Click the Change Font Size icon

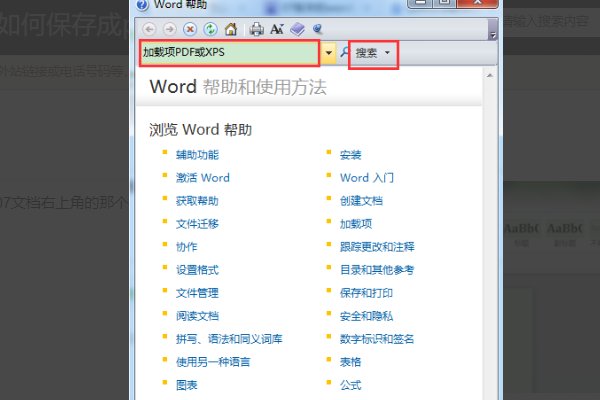click(x=277, y=29)
